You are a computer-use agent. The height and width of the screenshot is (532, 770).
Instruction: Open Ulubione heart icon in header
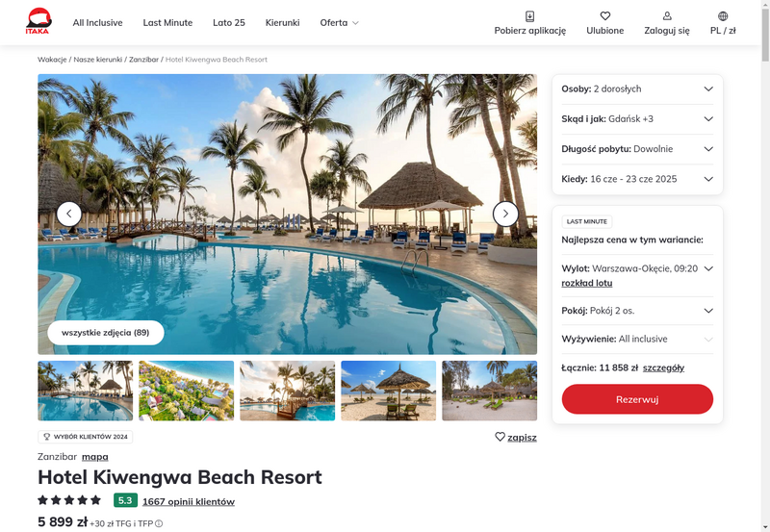(605, 16)
